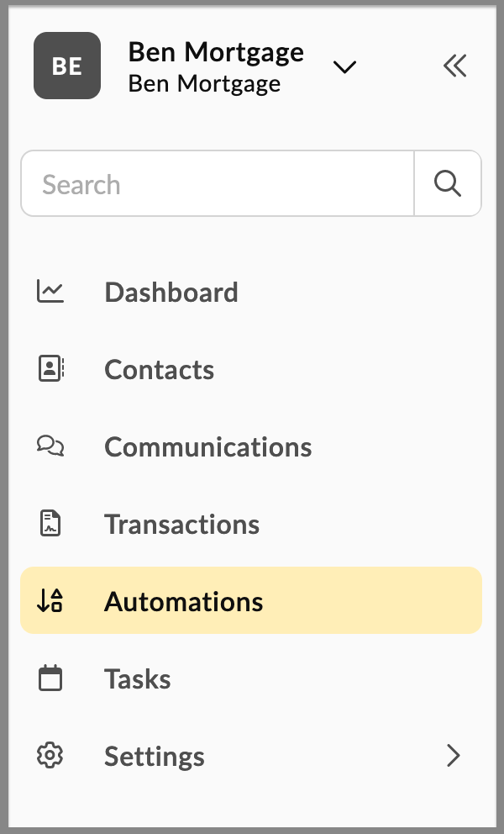
Task: Navigate to the Transactions page
Action: (251, 524)
